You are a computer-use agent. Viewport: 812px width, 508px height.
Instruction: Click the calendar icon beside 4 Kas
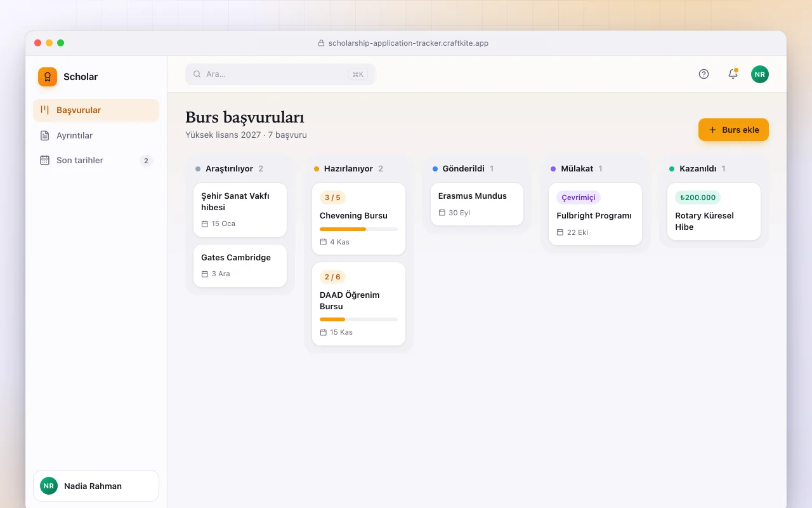click(324, 242)
